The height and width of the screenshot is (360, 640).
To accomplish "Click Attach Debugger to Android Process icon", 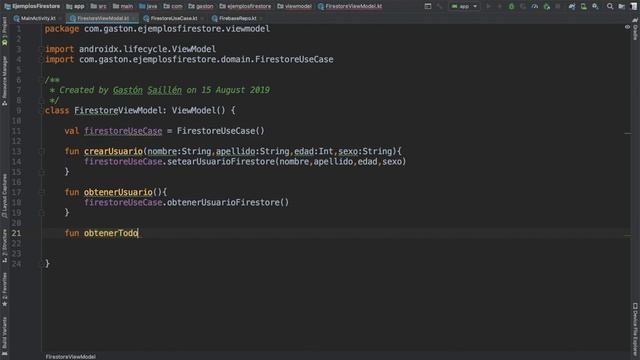I will point(547,6).
